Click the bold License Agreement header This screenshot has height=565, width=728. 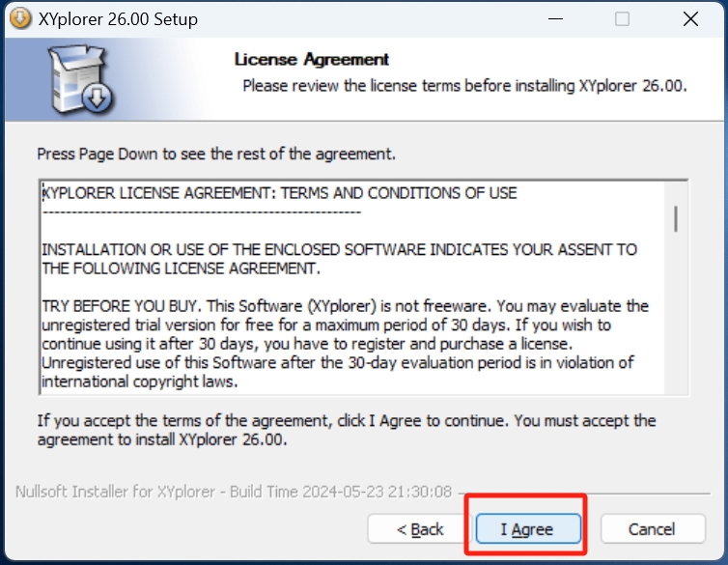[x=311, y=60]
